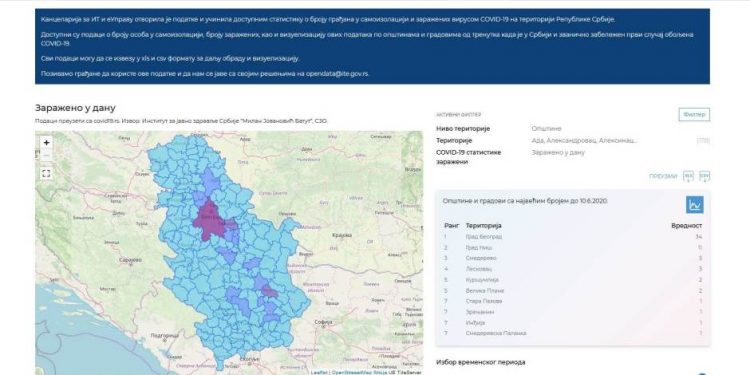Zoom in on the map with plus button
Viewport: 750px width, 375px height.
[46, 143]
